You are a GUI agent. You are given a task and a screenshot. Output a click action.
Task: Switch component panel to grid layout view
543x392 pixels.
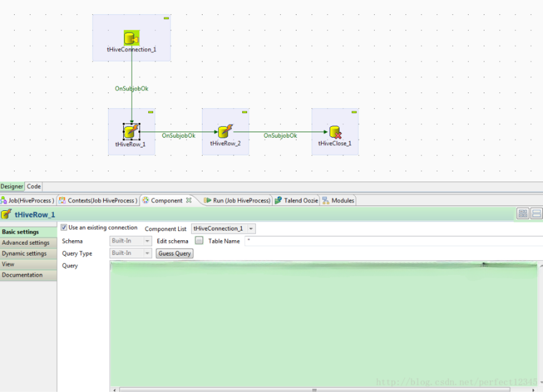[523, 213]
